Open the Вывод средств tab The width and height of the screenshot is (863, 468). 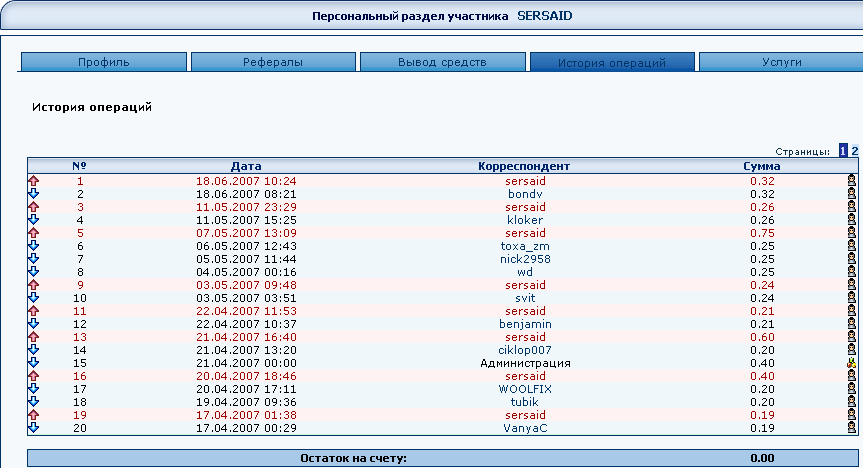coord(442,62)
